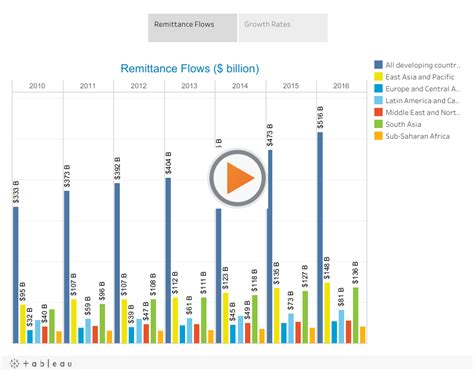
Task: Click Latin America and Caribbean legend swatch
Action: coord(378,100)
